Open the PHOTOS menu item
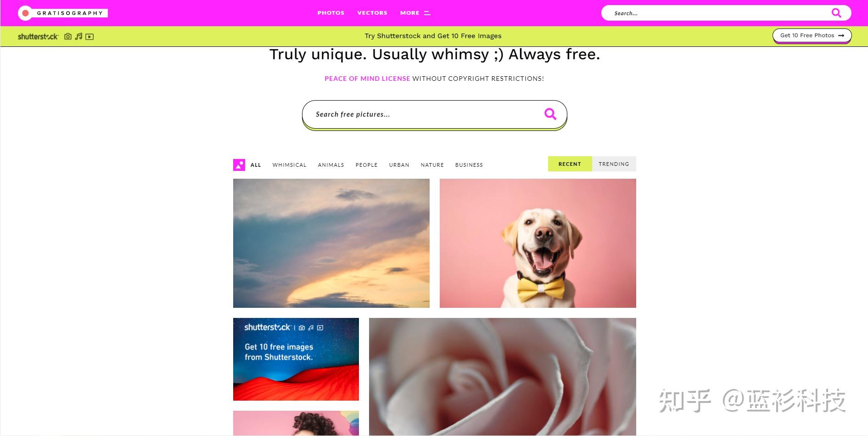The height and width of the screenshot is (436, 868). point(331,13)
